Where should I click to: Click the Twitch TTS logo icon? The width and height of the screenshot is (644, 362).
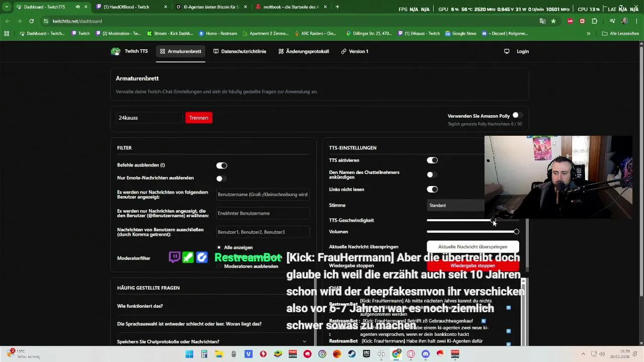(x=116, y=51)
